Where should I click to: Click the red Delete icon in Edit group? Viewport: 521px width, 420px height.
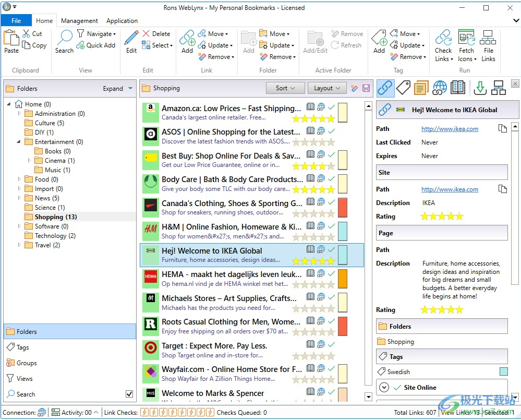coord(146,34)
